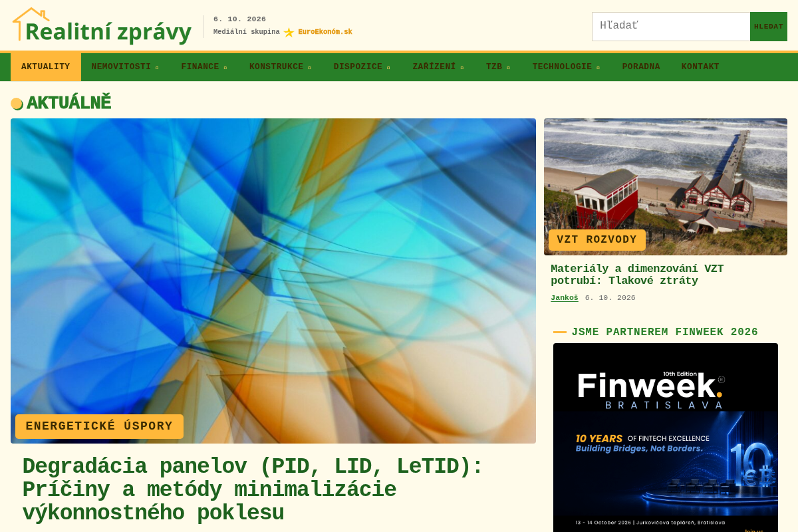798x532 pixels.
Task: Open the Finweek Bratislava partner banner
Action: 666,438
